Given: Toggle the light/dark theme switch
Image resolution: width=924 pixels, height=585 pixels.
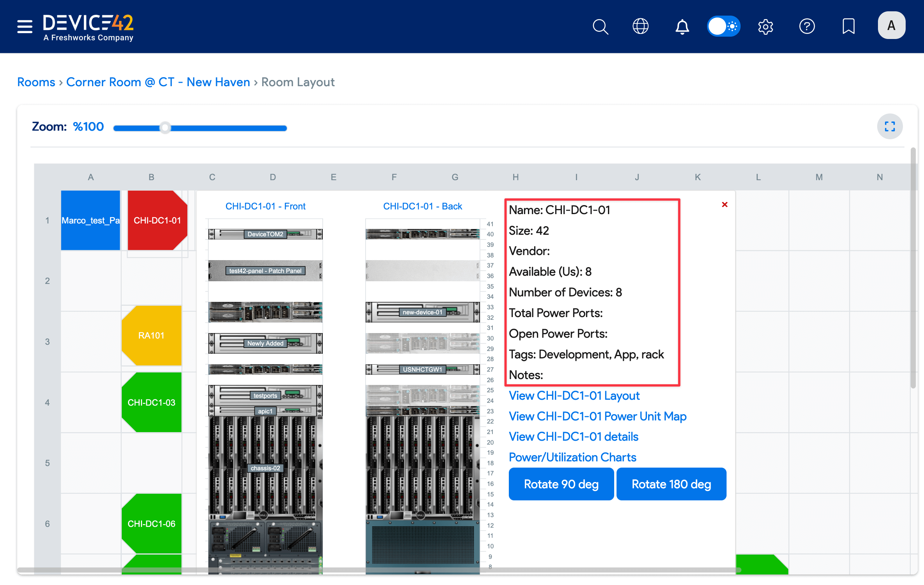Looking at the screenshot, I should 723,27.
